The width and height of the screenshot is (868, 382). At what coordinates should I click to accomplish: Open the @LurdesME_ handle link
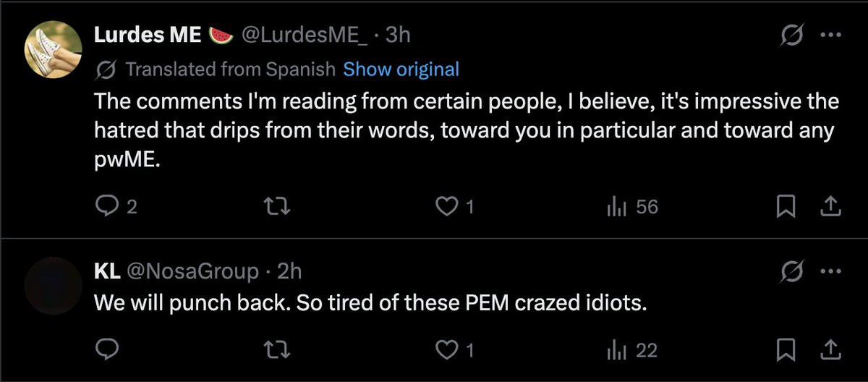tap(303, 35)
